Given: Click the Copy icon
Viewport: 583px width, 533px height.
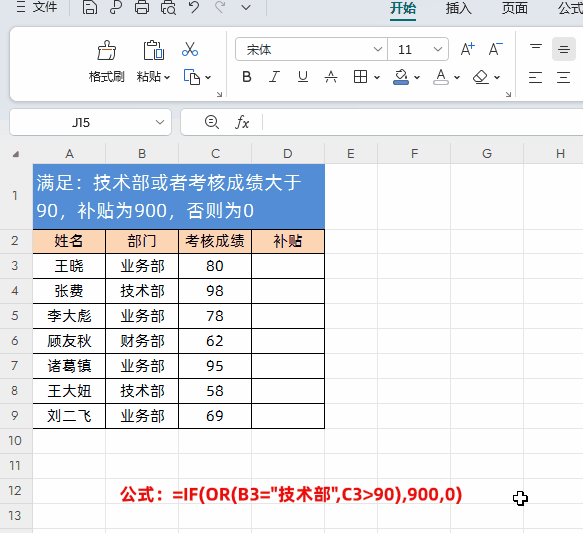Looking at the screenshot, I should [x=192, y=77].
